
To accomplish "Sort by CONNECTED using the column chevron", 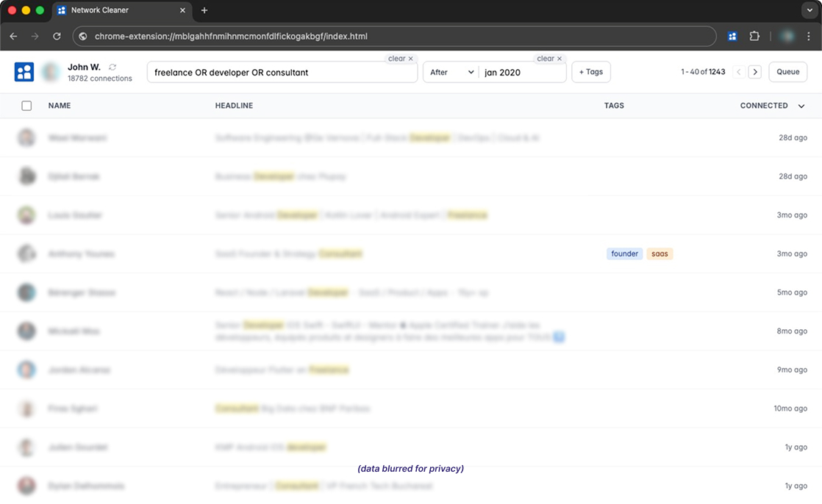I will click(x=801, y=105).
